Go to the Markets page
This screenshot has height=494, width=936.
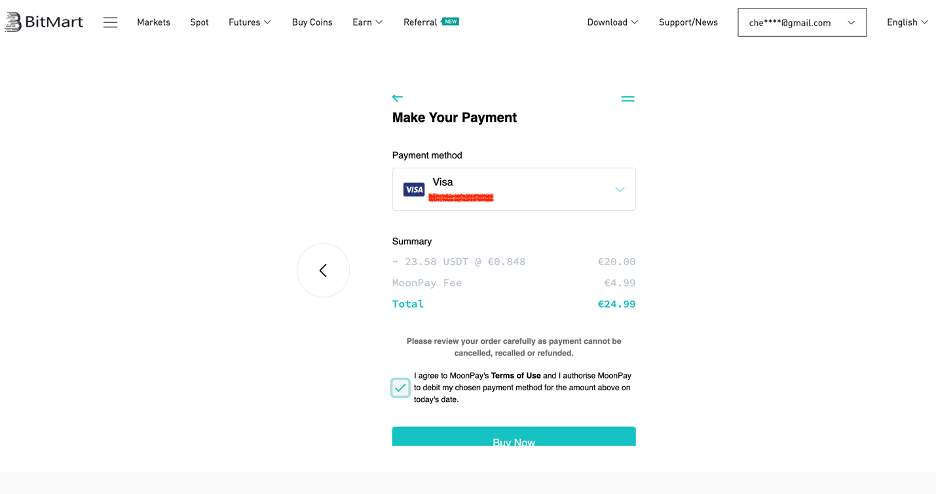point(153,22)
